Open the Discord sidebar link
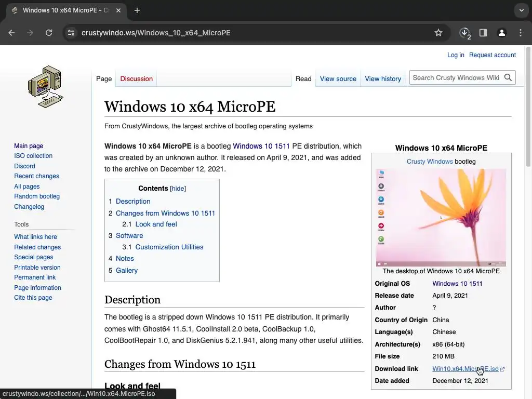532x399 pixels. click(x=24, y=166)
